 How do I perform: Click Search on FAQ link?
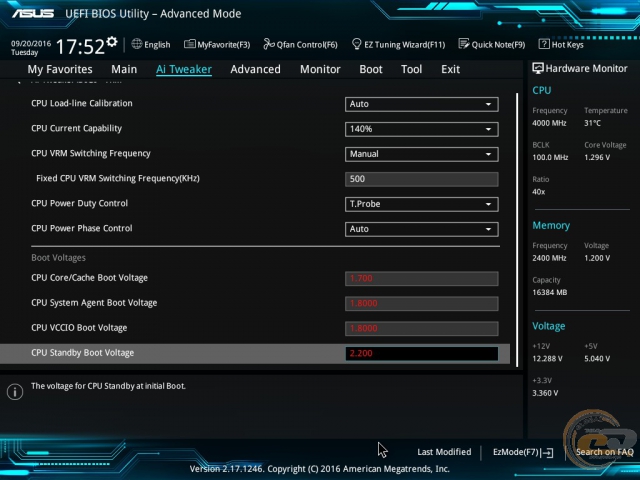click(604, 452)
